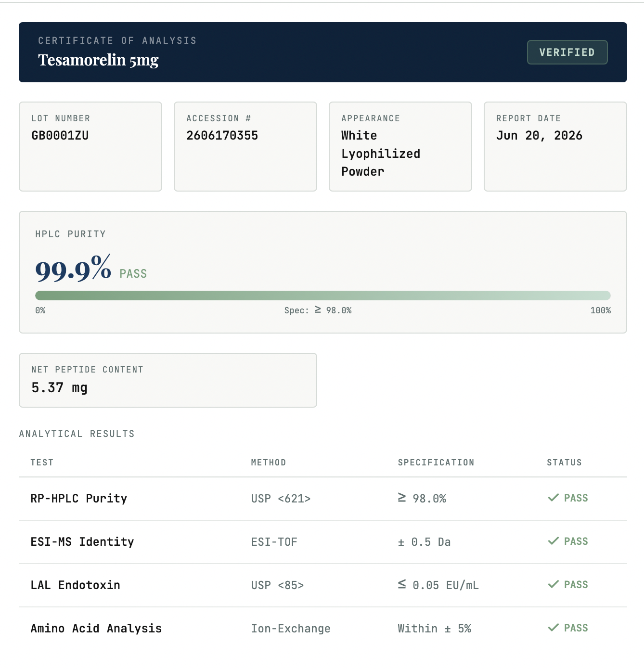Select the Accession number 2606170355
644x669 pixels.
tap(222, 136)
